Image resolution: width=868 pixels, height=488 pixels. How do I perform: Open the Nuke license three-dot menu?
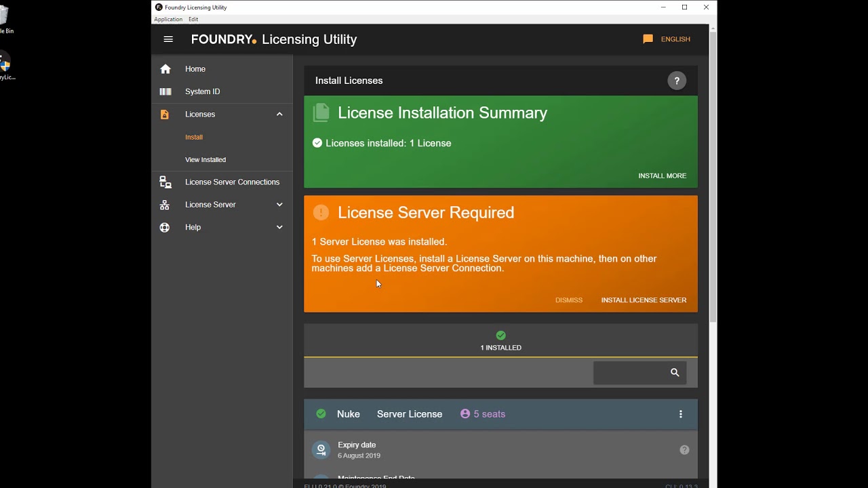click(x=681, y=414)
